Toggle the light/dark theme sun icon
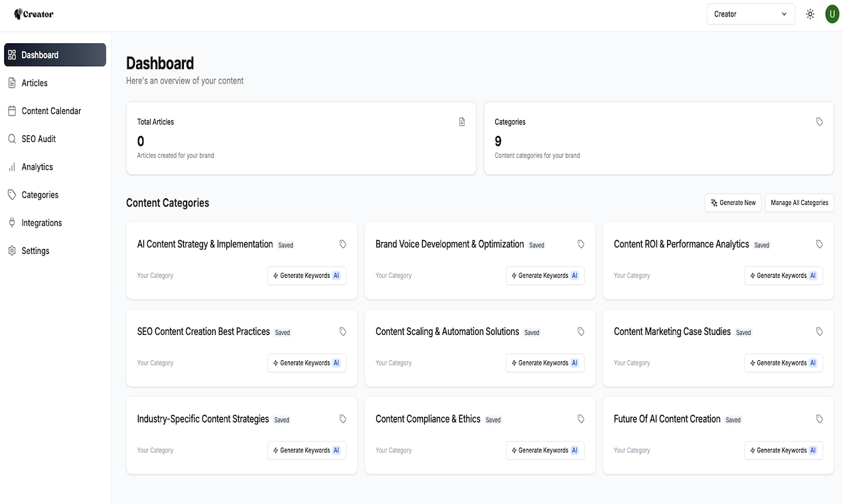 (810, 14)
